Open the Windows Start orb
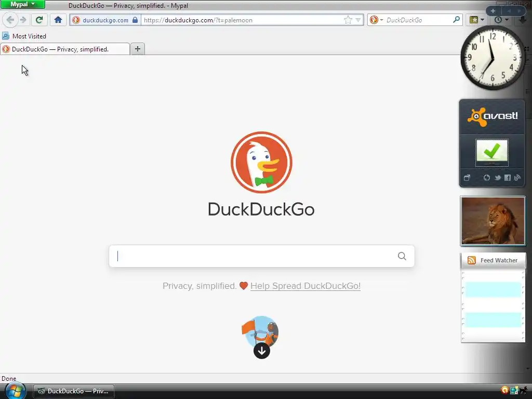 pyautogui.click(x=15, y=391)
